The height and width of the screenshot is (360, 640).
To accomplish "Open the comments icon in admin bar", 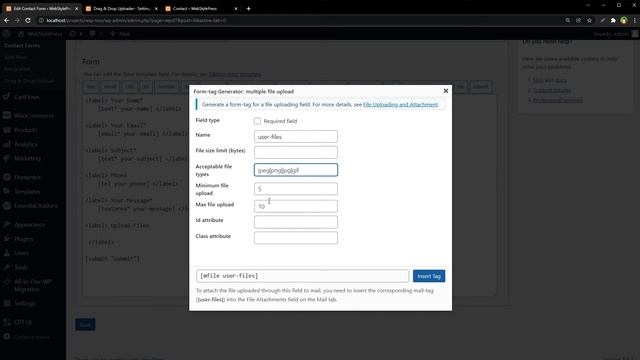I will coord(95,34).
